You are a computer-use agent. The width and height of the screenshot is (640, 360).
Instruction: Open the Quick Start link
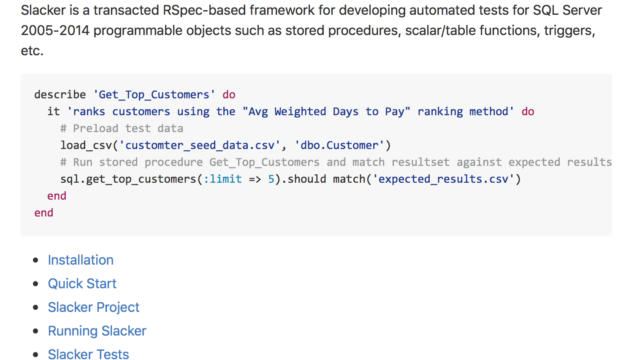pyautogui.click(x=82, y=284)
